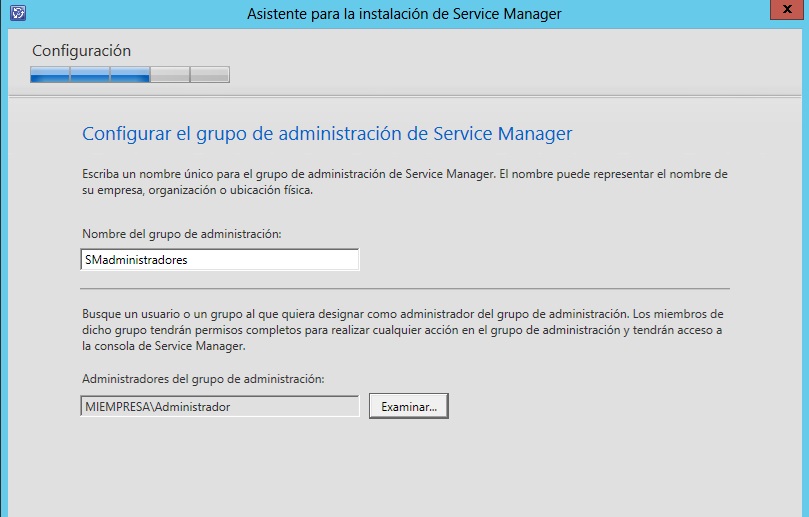
Task: Click the 'Nombre del grupo de administración' label
Action: point(182,233)
